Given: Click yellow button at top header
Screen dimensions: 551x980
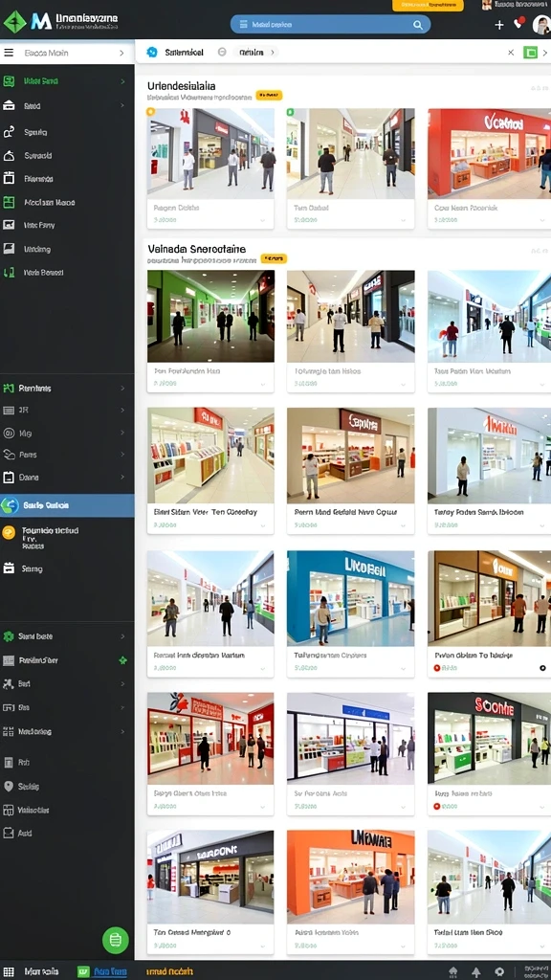Looking at the screenshot, I should 428,5.
